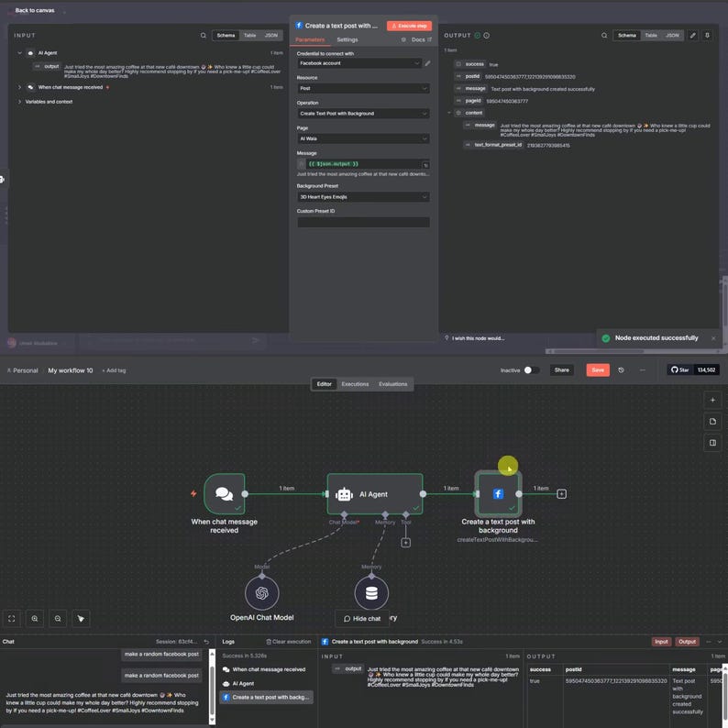
Task: Select the chat trigger node on canvas
Action: click(225, 493)
